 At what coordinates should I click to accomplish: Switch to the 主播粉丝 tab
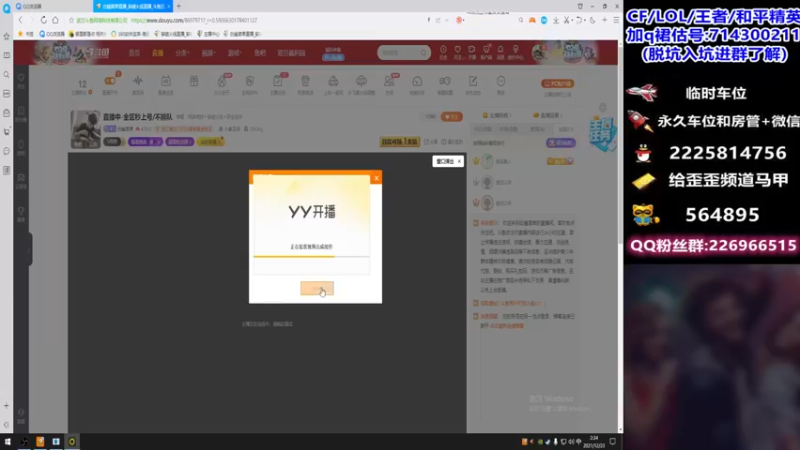[496, 115]
